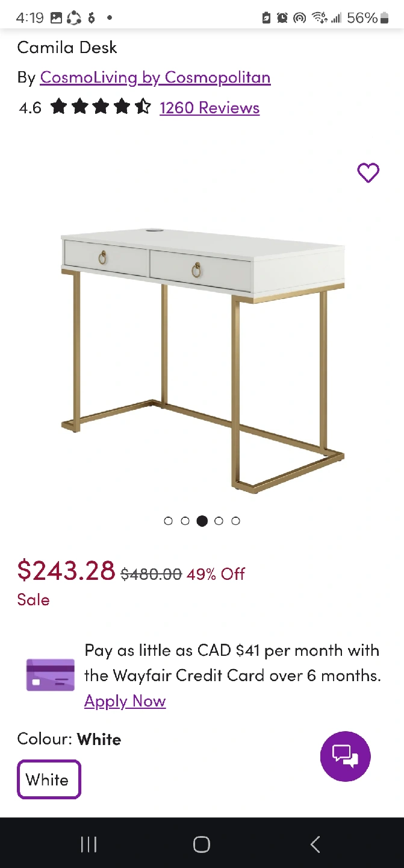Tap the Apply Now credit card link
Image resolution: width=404 pixels, height=868 pixels.
125,702
